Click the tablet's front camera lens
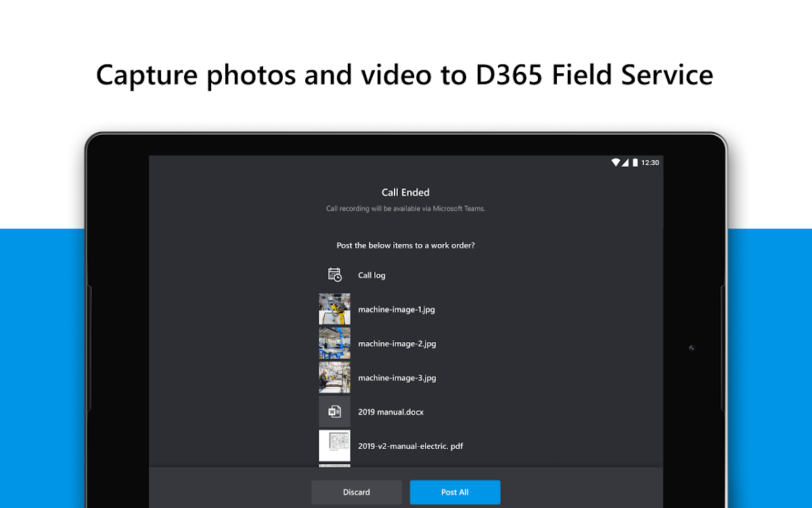The height and width of the screenshot is (508, 812). click(692, 348)
